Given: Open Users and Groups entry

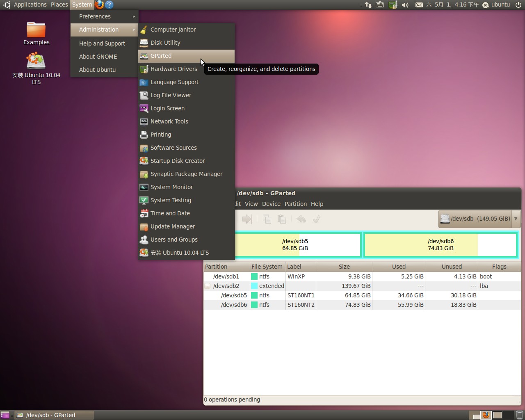Looking at the screenshot, I should coord(186,240).
